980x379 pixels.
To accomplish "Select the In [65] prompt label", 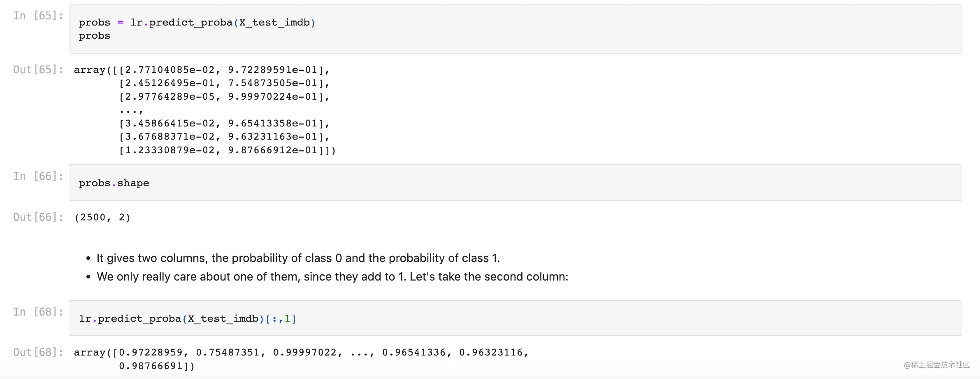I will (x=38, y=16).
